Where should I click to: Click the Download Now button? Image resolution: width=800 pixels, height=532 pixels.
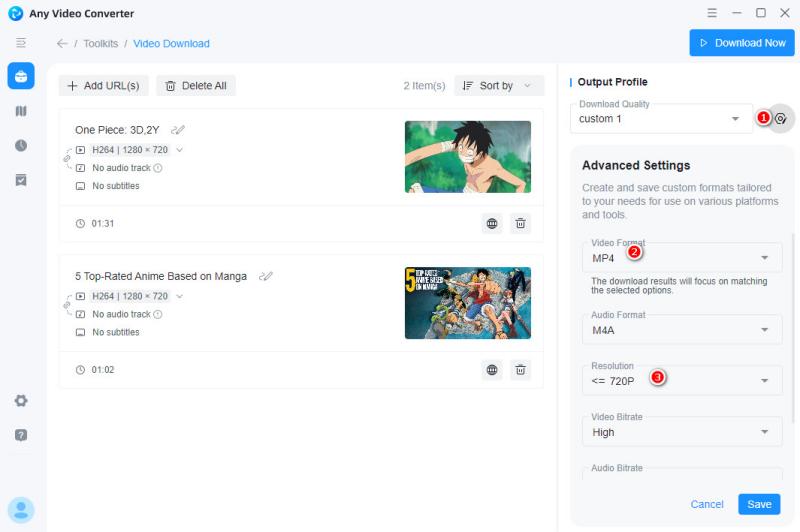(x=742, y=43)
